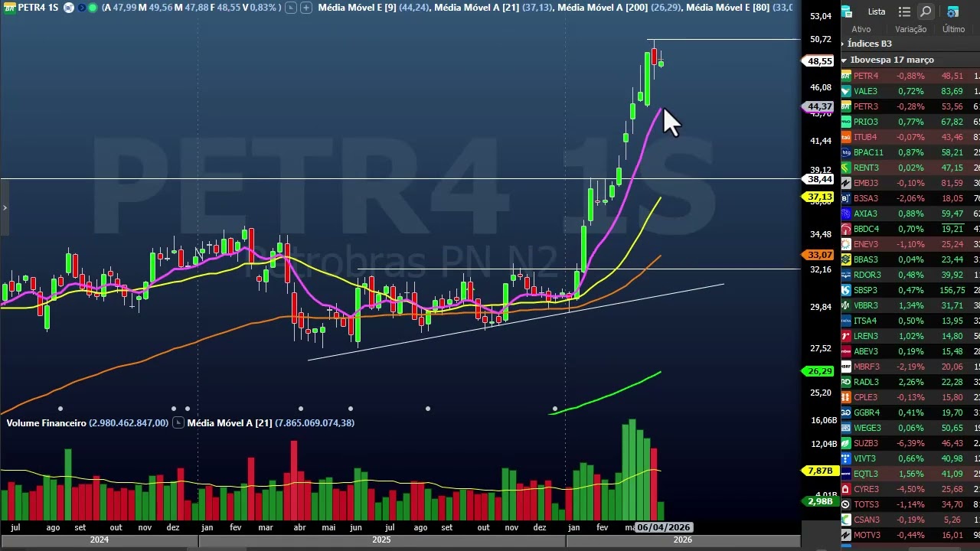Select the Média Móvel A [21] indicator label
This screenshot has width=980, height=551.
click(476, 8)
